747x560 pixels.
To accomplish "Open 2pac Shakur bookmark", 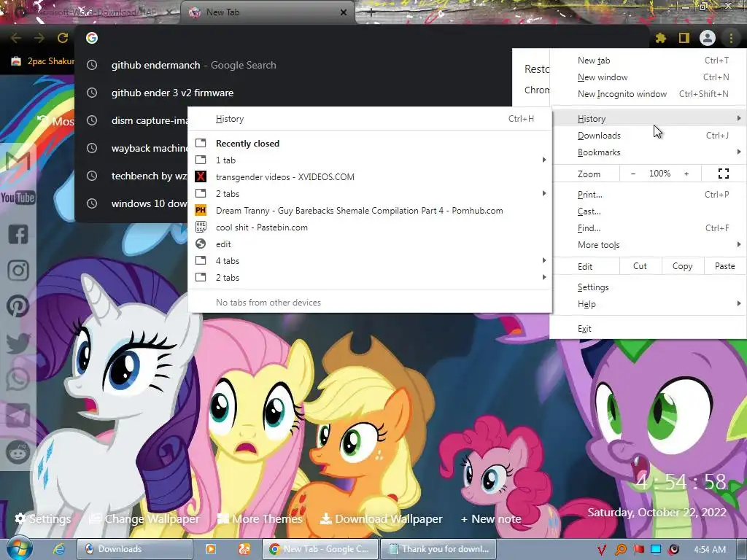I will [x=42, y=61].
